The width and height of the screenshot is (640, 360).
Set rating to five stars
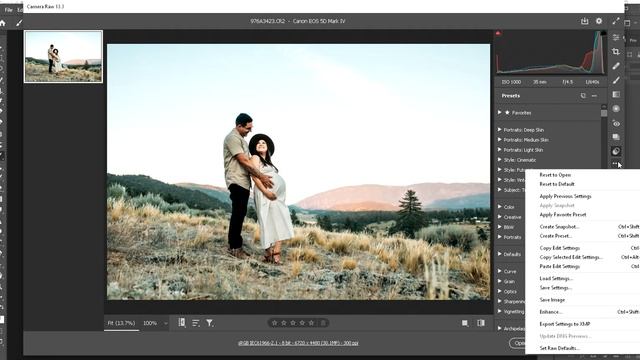click(311, 323)
